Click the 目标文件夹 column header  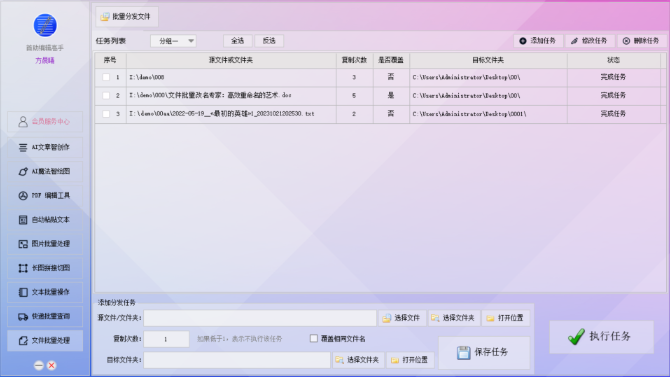(x=488, y=60)
